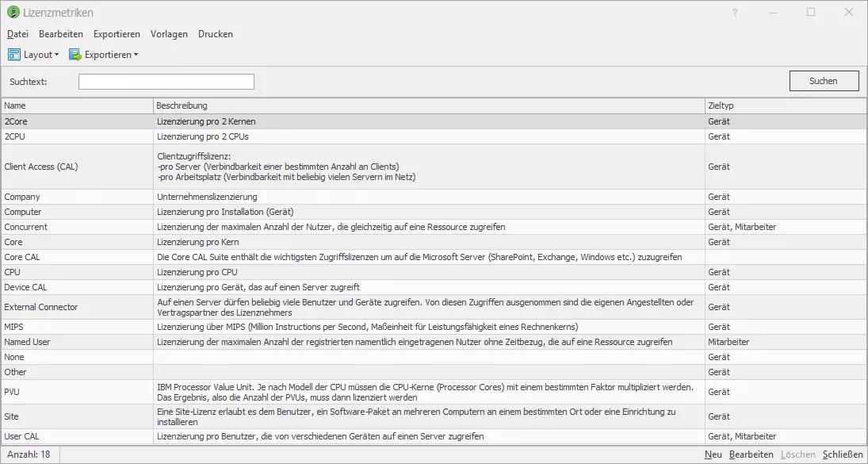This screenshot has height=464, width=868.
Task: Click the Bearbeiten button at bottom right
Action: pyautogui.click(x=751, y=454)
